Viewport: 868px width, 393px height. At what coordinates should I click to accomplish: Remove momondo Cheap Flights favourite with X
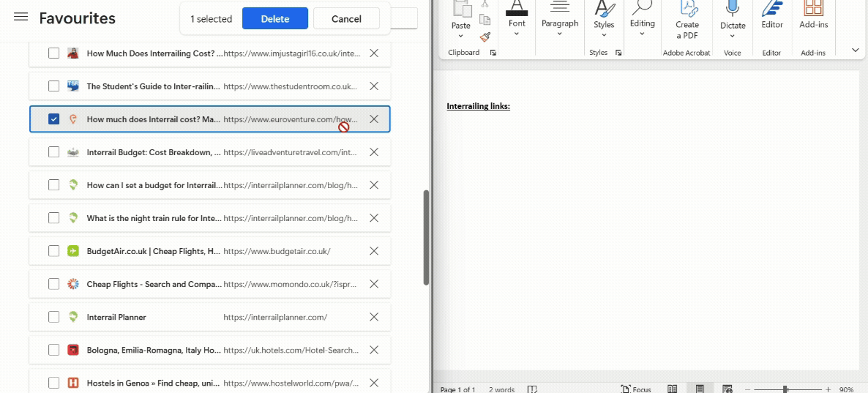pos(374,284)
